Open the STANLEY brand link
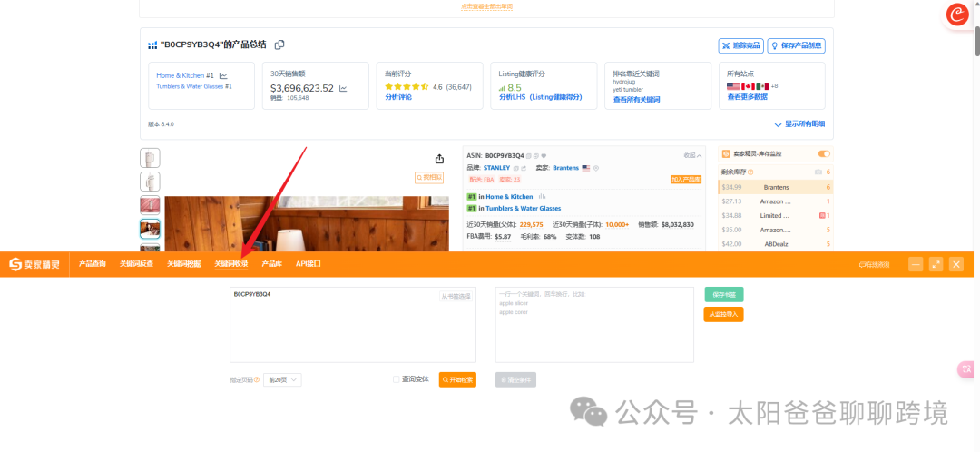The image size is (980, 452). pyautogui.click(x=496, y=168)
